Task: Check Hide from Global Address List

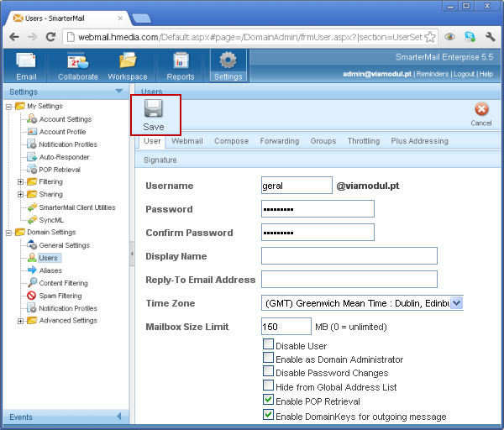Action: (268, 385)
